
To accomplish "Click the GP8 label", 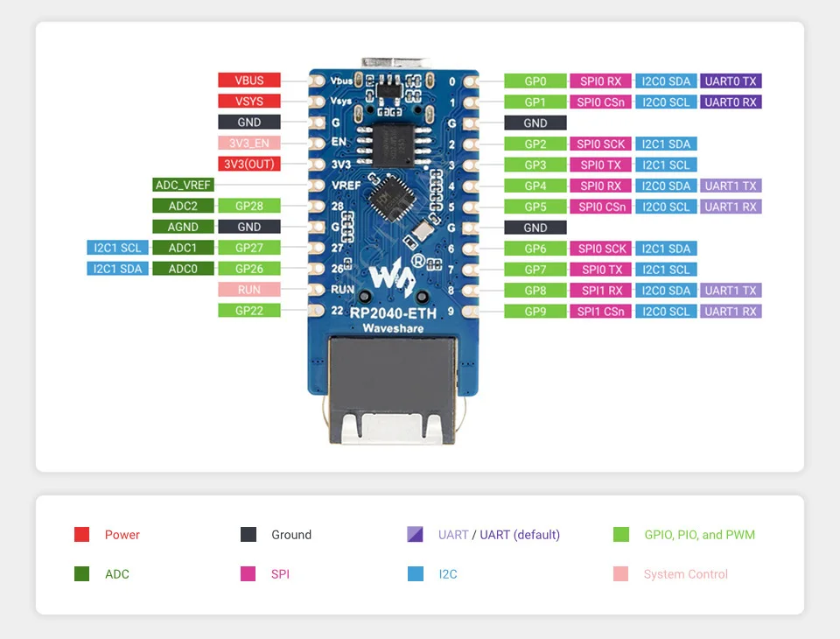I will pos(535,290).
